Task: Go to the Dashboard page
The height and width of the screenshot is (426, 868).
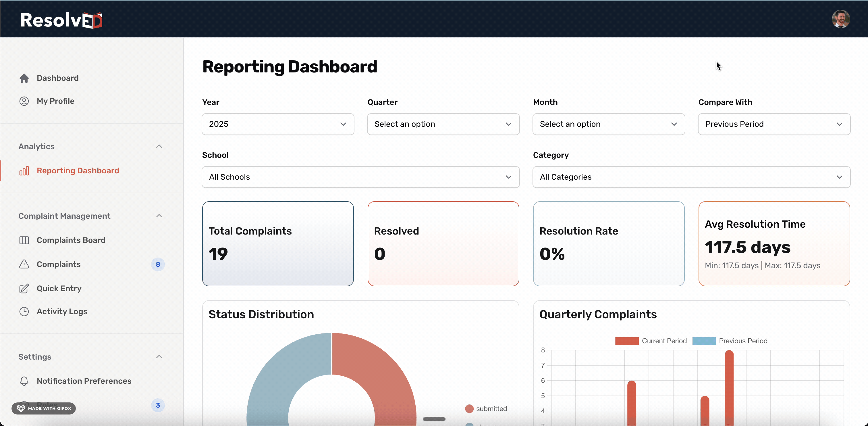Action: (58, 78)
